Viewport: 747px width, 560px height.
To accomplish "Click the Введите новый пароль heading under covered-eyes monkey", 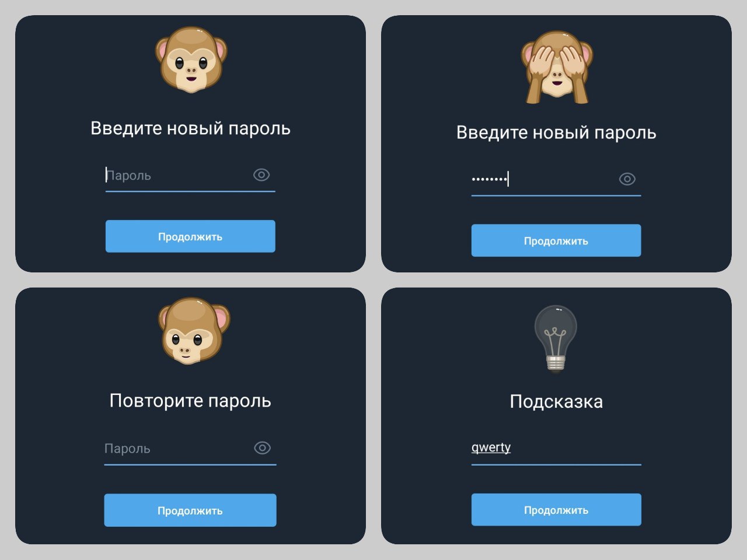I will [556, 132].
